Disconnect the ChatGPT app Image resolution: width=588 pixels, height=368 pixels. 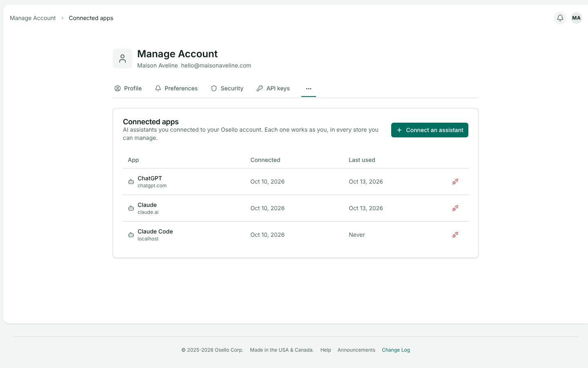[x=455, y=182]
